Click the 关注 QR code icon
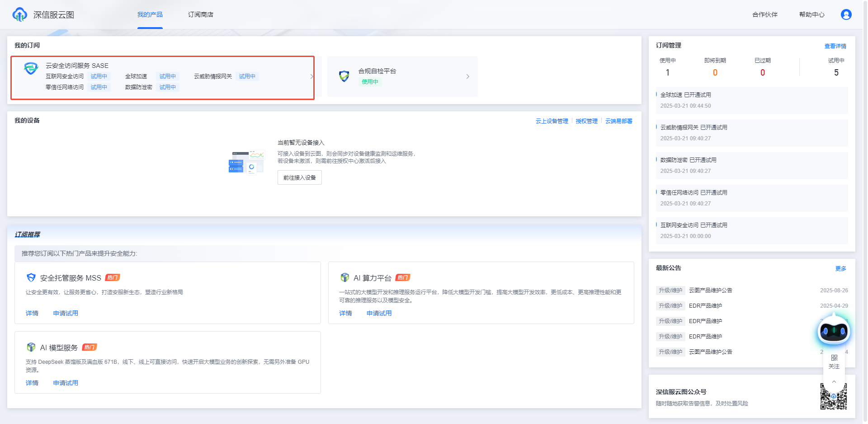Screen dimensions: 868x424 834,357
